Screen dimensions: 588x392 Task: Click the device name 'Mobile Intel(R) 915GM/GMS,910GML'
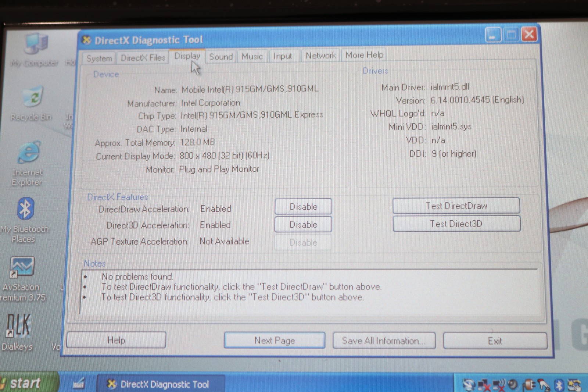tap(250, 89)
